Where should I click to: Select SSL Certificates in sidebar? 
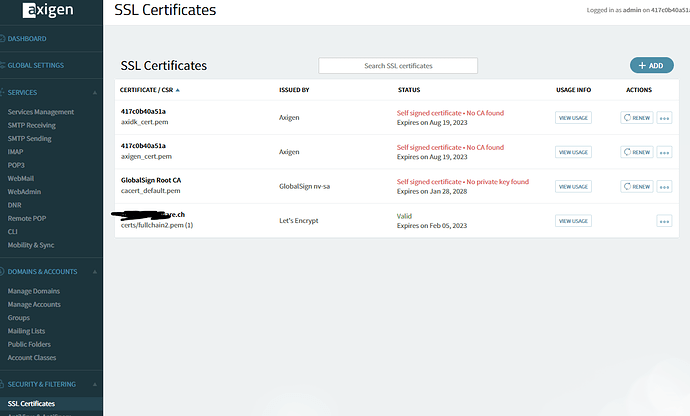click(31, 404)
